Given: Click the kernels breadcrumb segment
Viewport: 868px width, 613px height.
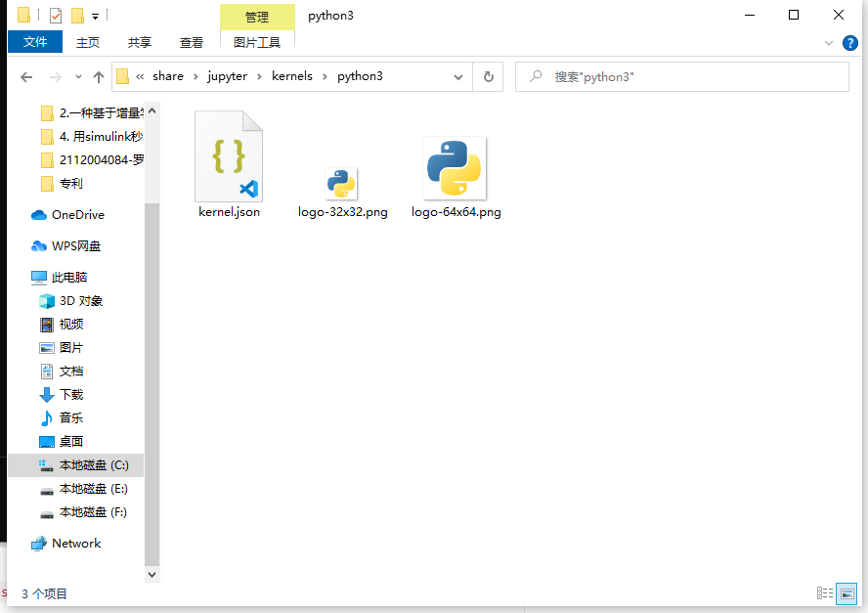Looking at the screenshot, I should [291, 76].
